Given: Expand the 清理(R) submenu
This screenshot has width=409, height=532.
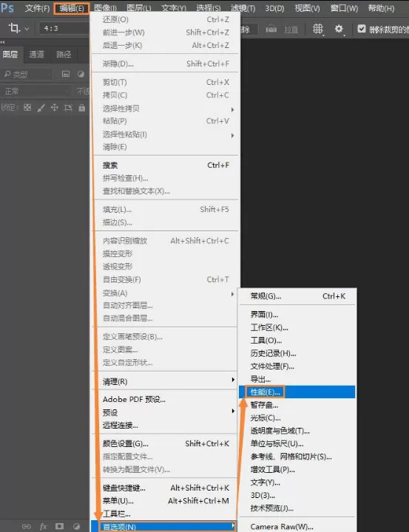Looking at the screenshot, I should (x=165, y=381).
